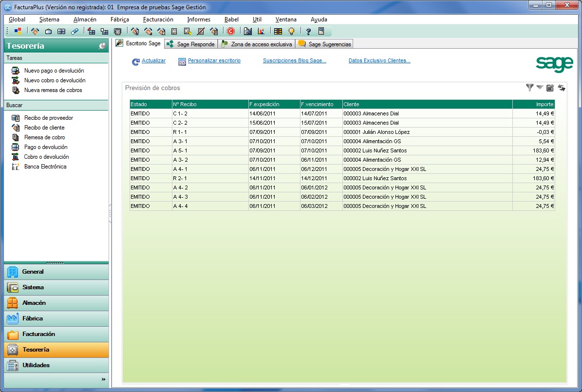Click the document with pencil toolbar icon
Screen dimensions: 582x392
(x=188, y=31)
